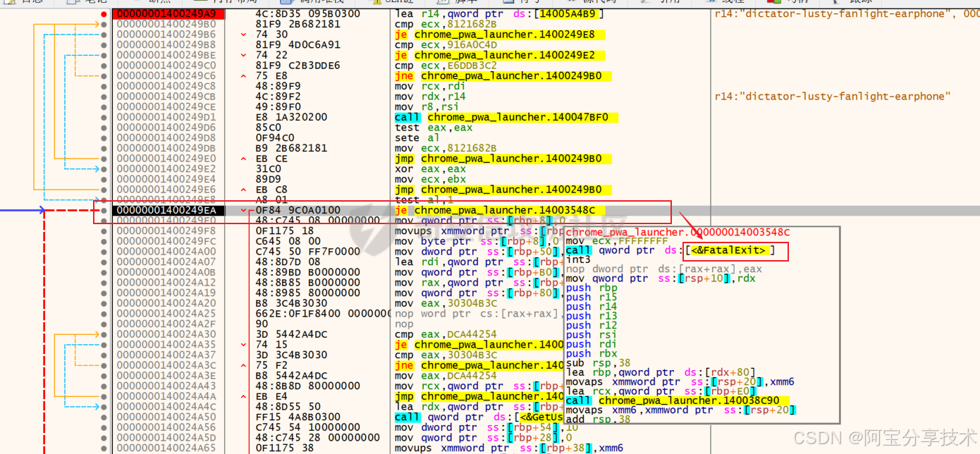Viewport: 980px width, 454px height.
Task: Click instruction cmp eax,30304B3C
Action: point(446,355)
